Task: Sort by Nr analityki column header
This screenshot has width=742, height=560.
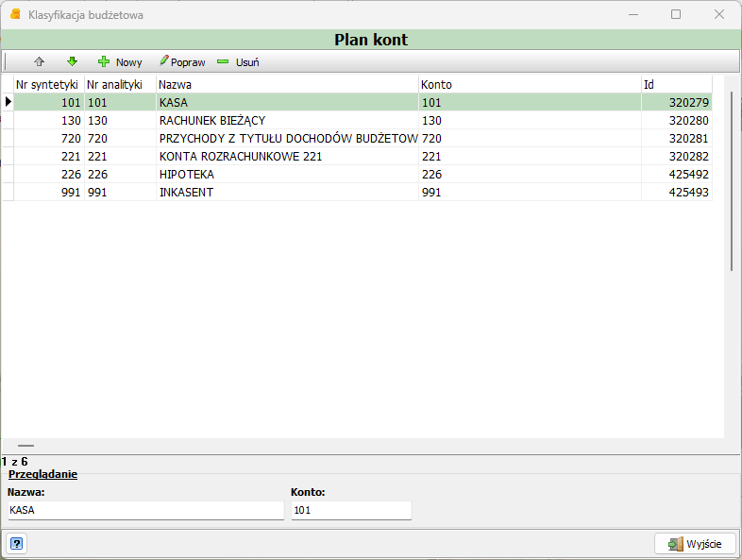Action: [x=120, y=84]
